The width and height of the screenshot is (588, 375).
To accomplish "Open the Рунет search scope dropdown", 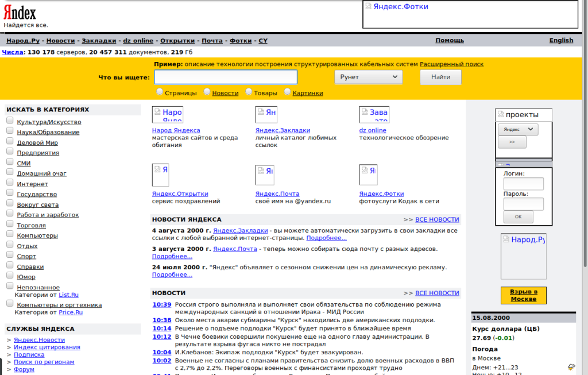I will (368, 77).
